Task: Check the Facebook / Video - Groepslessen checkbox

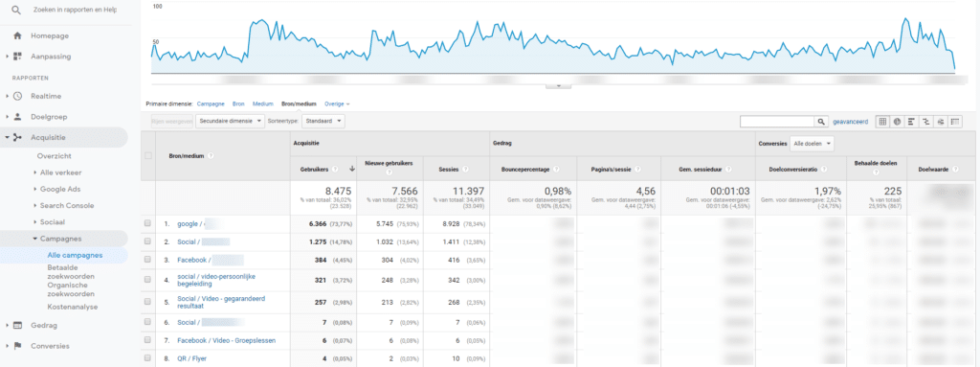Action: tap(147, 340)
